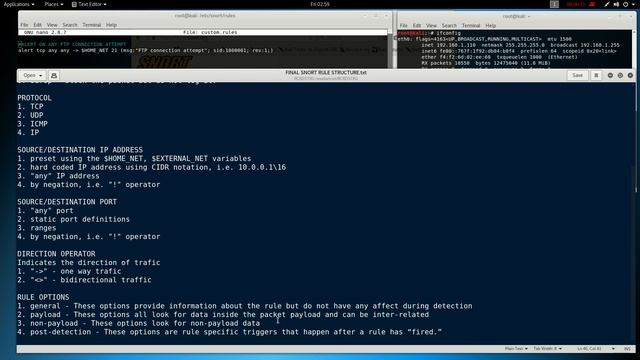Open the Plain Text language dropdown
Image resolution: width=640 pixels, height=360 pixels.
point(516,349)
